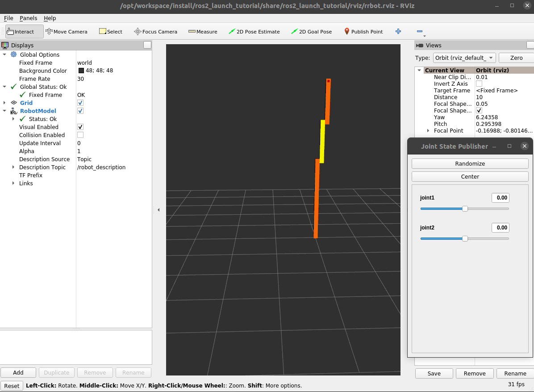The image size is (534, 392).
Task: Collapse the Global Options section
Action: (x=4, y=54)
